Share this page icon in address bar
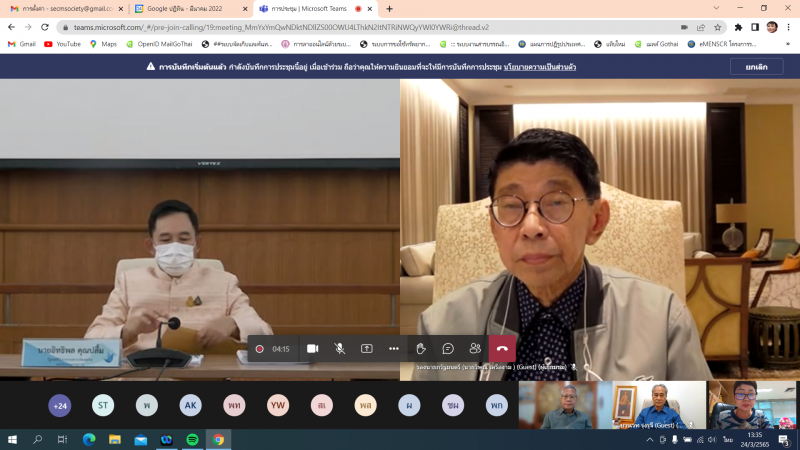The width and height of the screenshot is (800, 450). [x=701, y=27]
